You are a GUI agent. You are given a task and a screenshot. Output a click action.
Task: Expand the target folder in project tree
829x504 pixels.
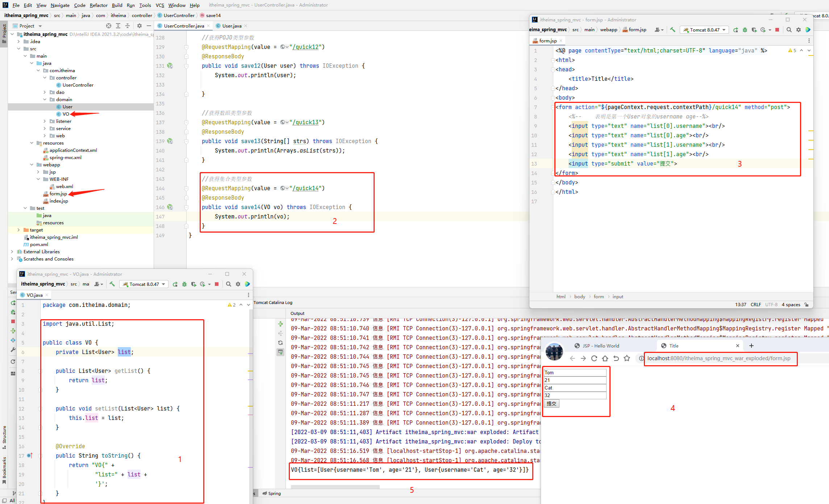pos(18,230)
